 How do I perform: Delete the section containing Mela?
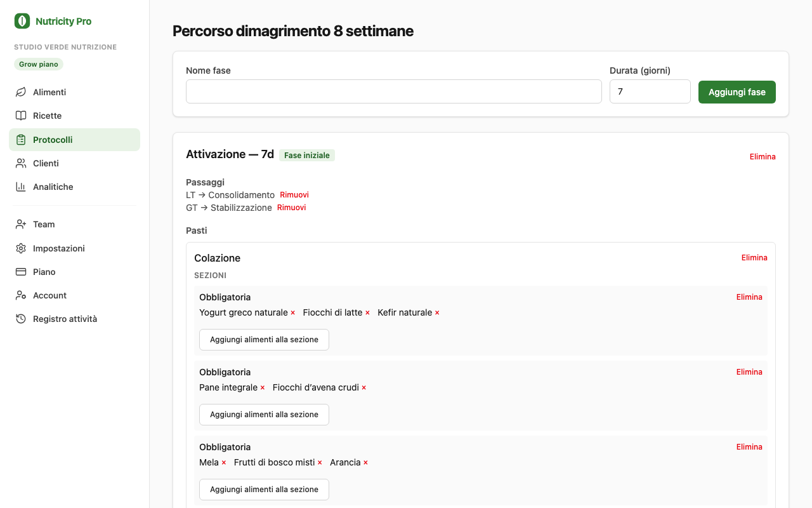[x=749, y=447]
